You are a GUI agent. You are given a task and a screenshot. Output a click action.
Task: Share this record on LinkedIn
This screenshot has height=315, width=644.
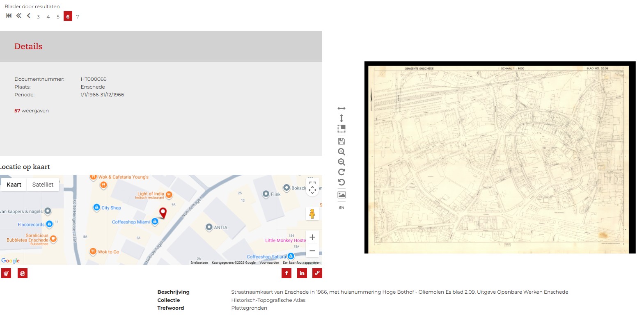(x=302, y=273)
